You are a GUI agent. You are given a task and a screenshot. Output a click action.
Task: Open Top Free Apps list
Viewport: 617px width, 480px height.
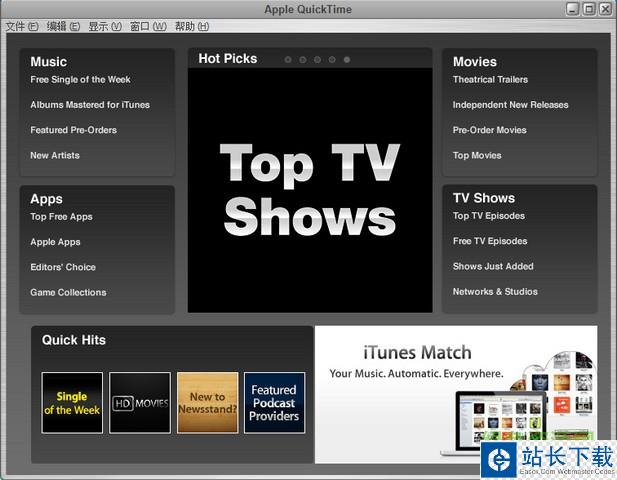point(61,217)
